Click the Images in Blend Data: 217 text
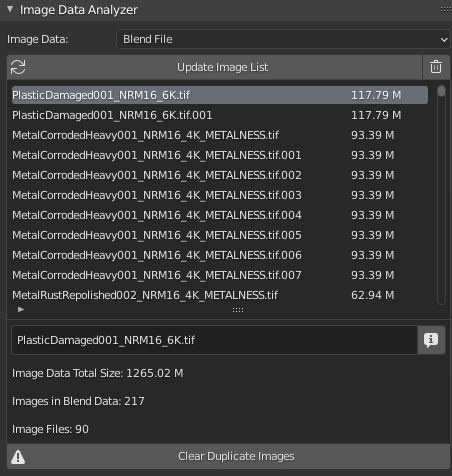 (78, 401)
